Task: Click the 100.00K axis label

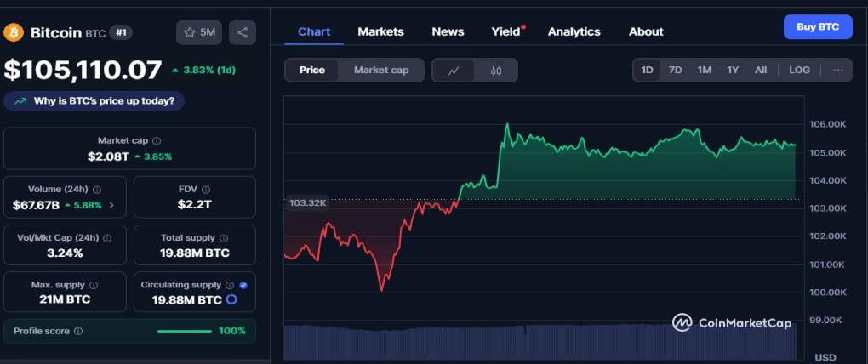Action: click(828, 292)
